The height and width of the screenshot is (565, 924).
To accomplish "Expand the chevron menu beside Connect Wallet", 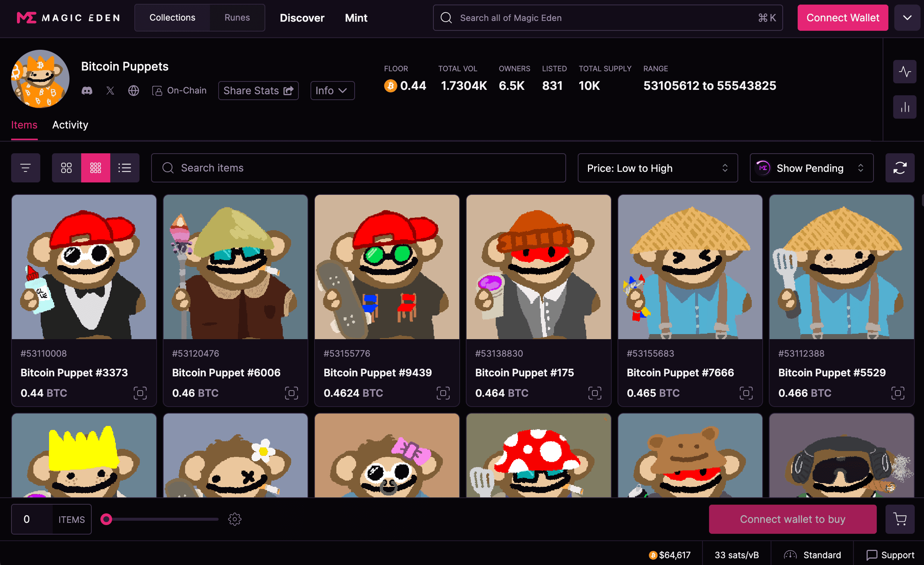I will point(907,18).
